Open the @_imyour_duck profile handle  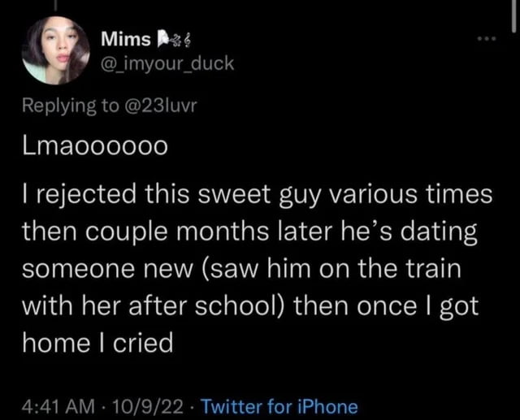coord(167,62)
